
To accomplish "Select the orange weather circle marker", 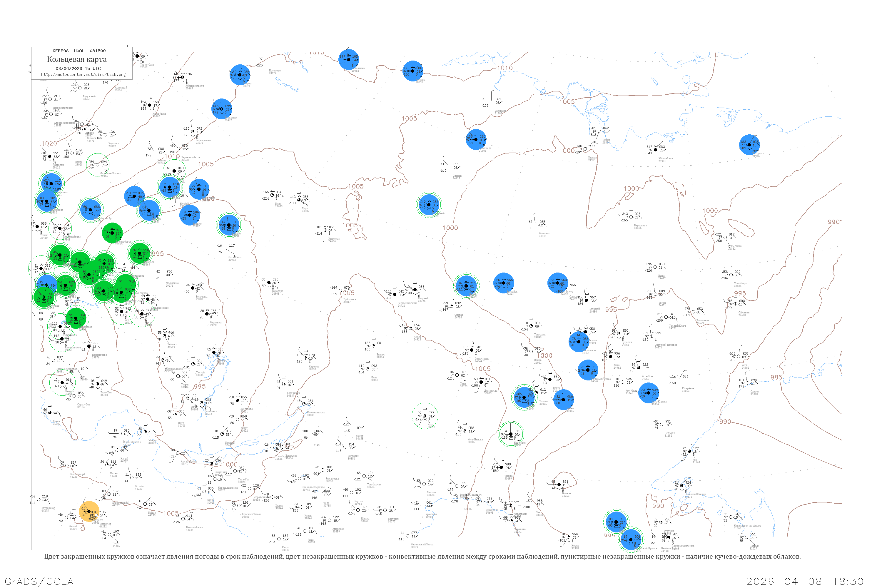I will 89,512.
